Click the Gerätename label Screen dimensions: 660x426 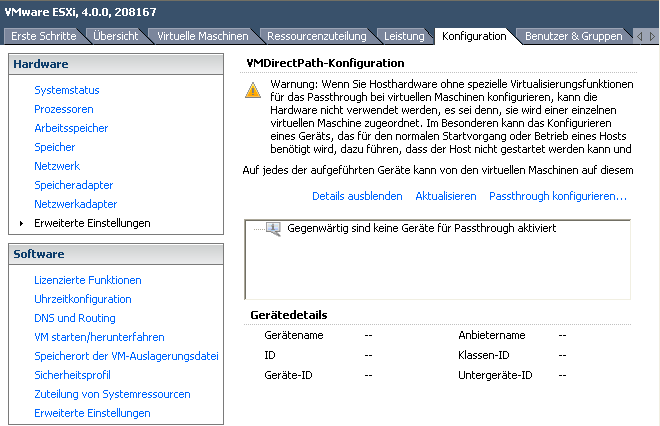click(294, 335)
